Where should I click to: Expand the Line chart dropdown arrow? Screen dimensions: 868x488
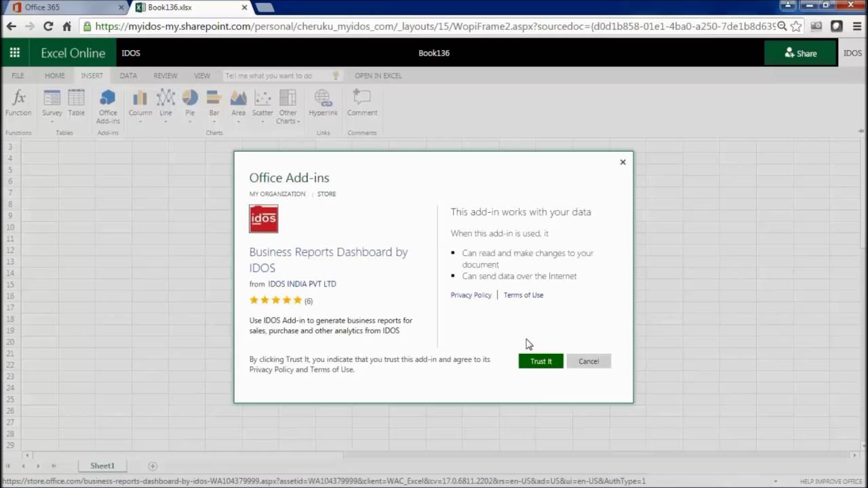point(165,122)
